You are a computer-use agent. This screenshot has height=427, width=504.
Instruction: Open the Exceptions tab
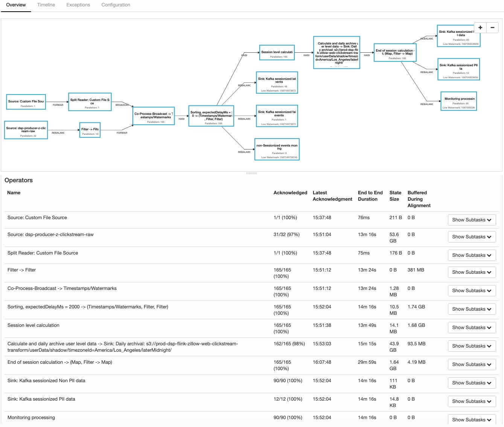coord(78,5)
